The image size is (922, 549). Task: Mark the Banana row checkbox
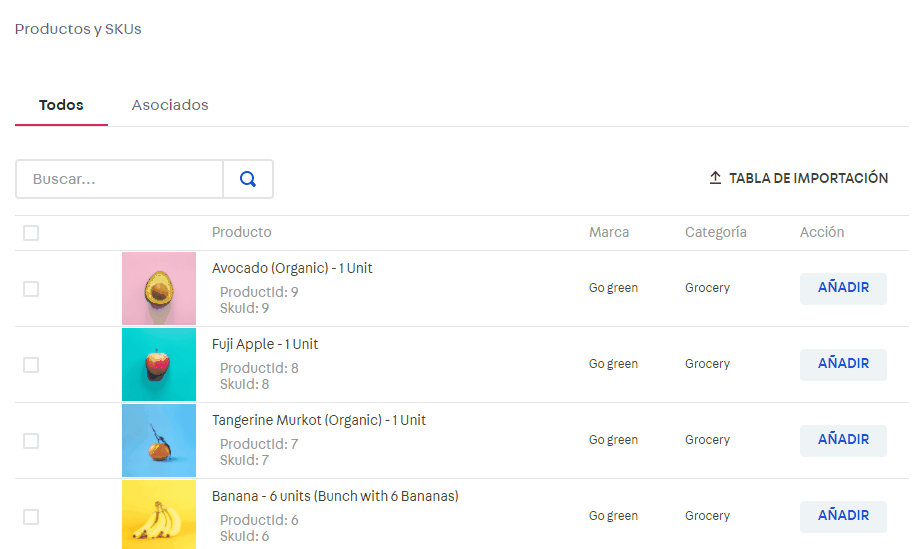pyautogui.click(x=31, y=517)
